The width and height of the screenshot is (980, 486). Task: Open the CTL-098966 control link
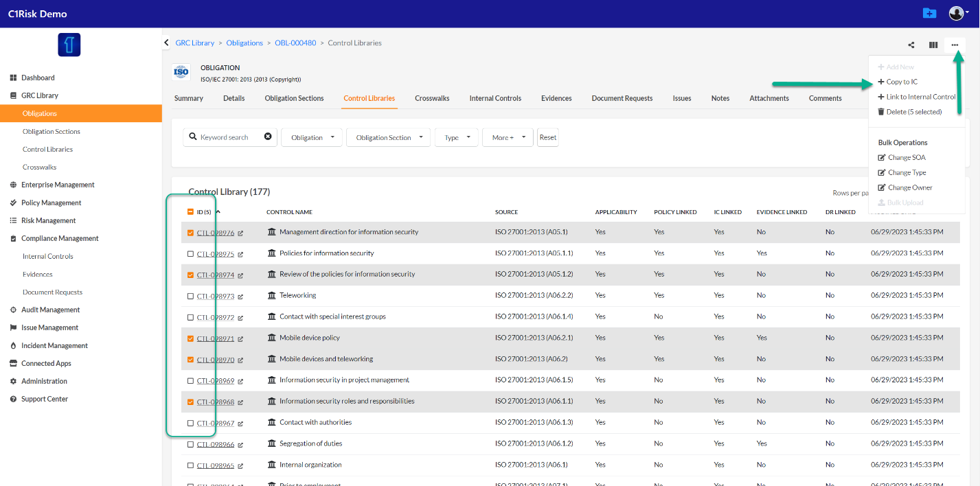point(216,444)
